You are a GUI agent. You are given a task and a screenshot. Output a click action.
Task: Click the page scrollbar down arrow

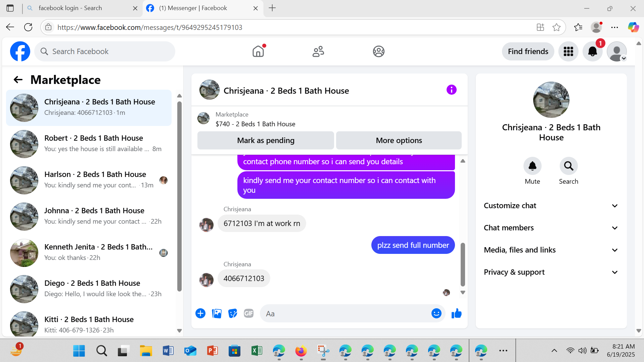pyautogui.click(x=639, y=331)
